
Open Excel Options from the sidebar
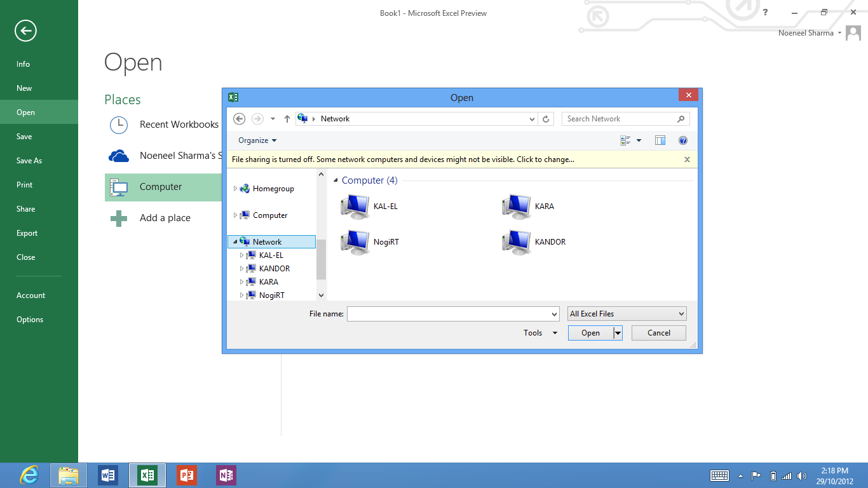tap(39, 320)
